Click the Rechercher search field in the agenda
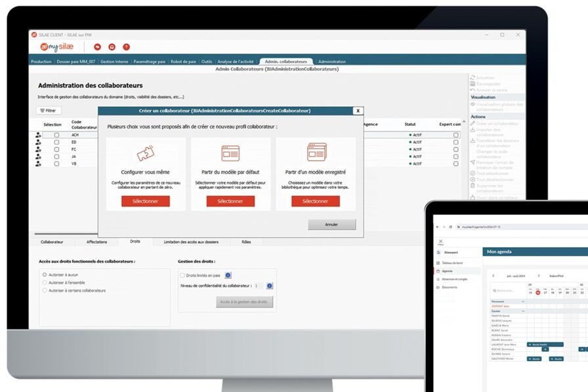588x392 pixels. pos(507,291)
